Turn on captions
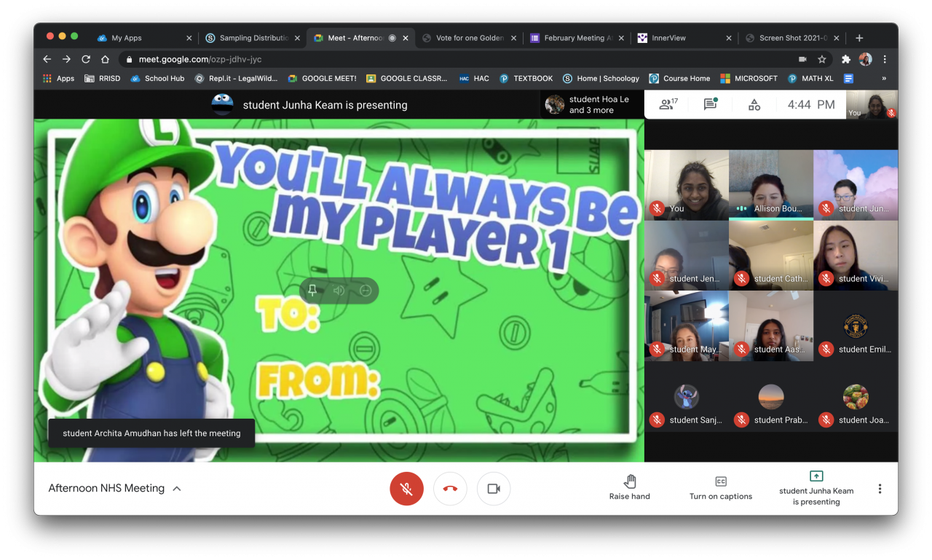The image size is (932, 560). click(x=721, y=488)
